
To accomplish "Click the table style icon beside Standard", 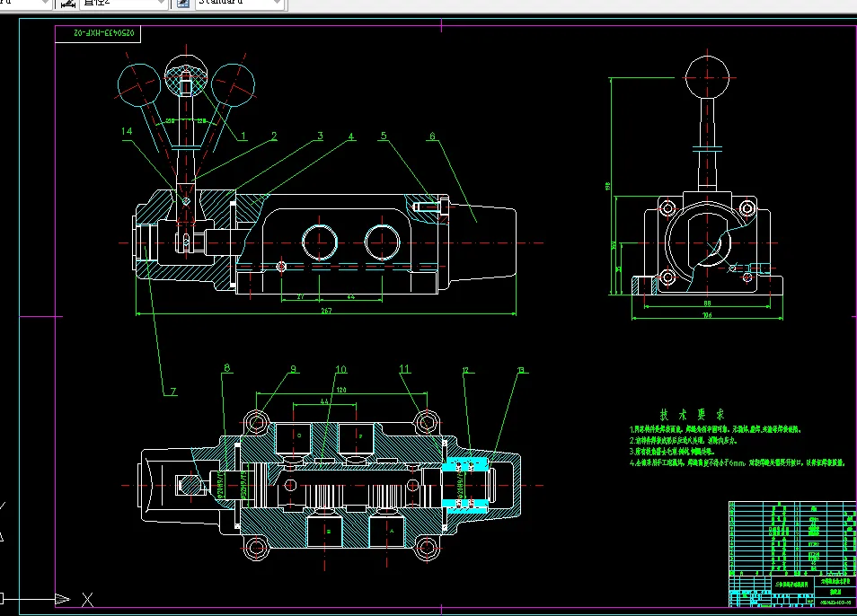I will tap(183, 4).
